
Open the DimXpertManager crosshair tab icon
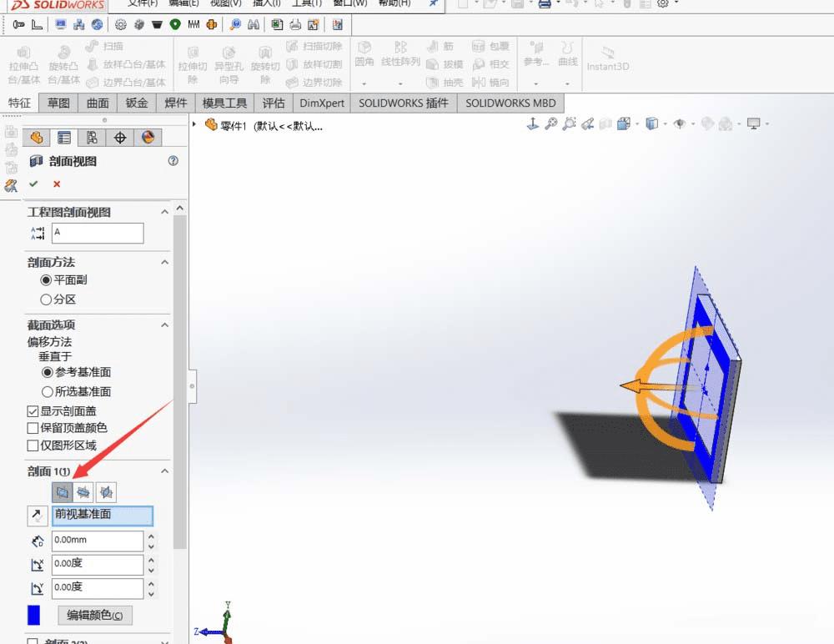(x=119, y=138)
